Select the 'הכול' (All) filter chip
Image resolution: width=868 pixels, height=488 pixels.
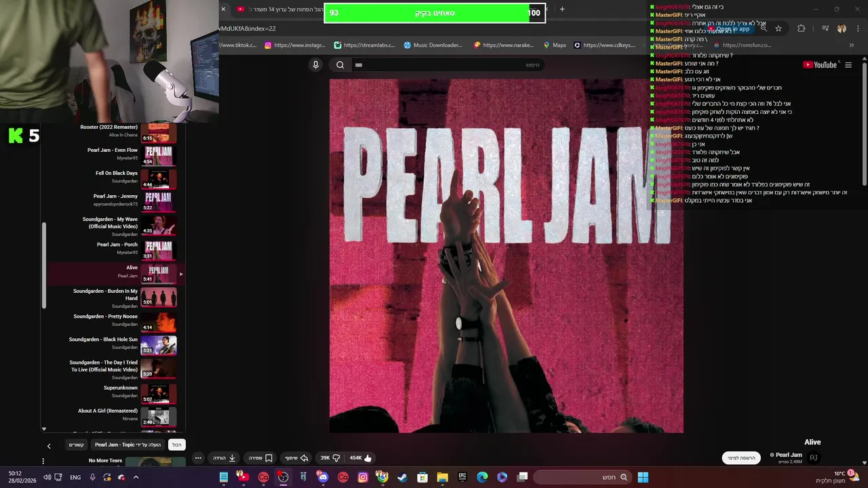pos(177,445)
